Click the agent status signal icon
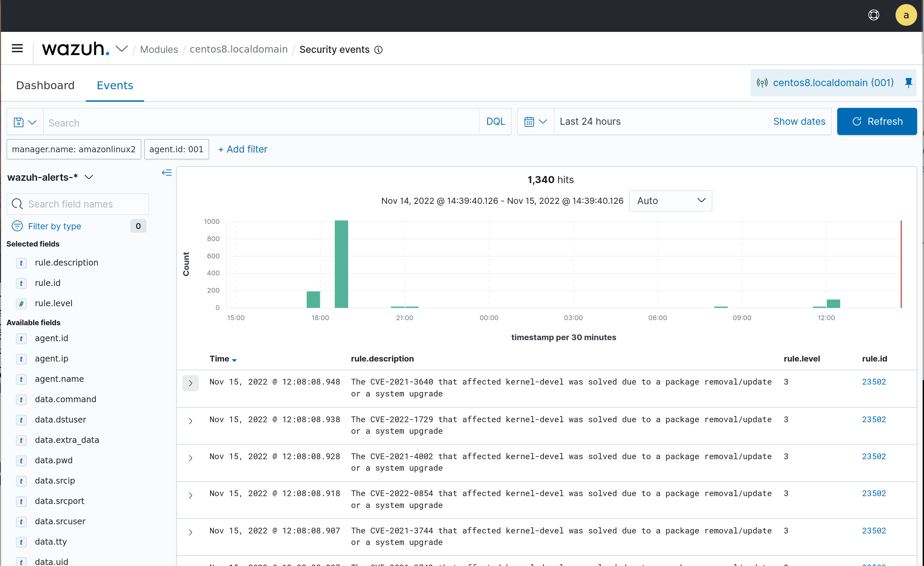The height and width of the screenshot is (566, 924). [x=762, y=82]
